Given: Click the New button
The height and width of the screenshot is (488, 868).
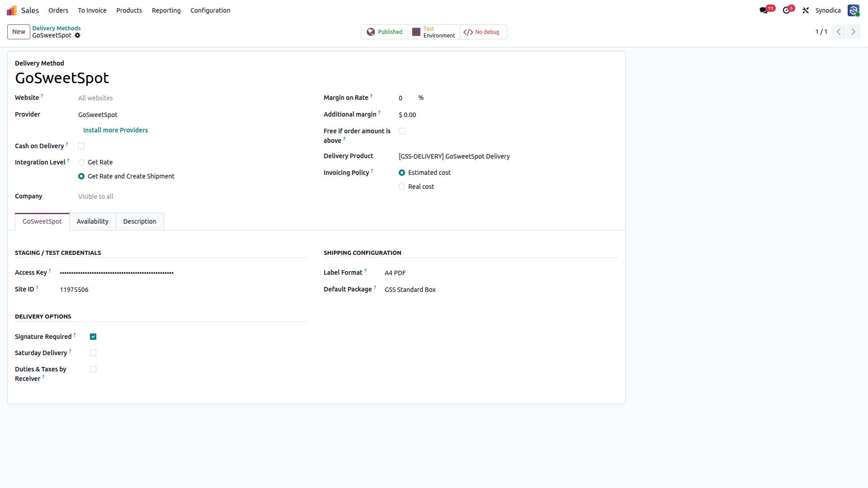Looking at the screenshot, I should click(19, 32).
